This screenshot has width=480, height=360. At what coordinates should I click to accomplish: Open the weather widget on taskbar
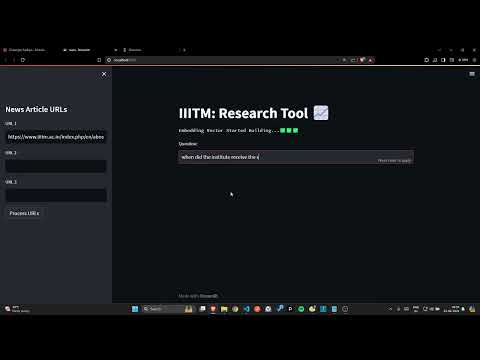pos(17,309)
